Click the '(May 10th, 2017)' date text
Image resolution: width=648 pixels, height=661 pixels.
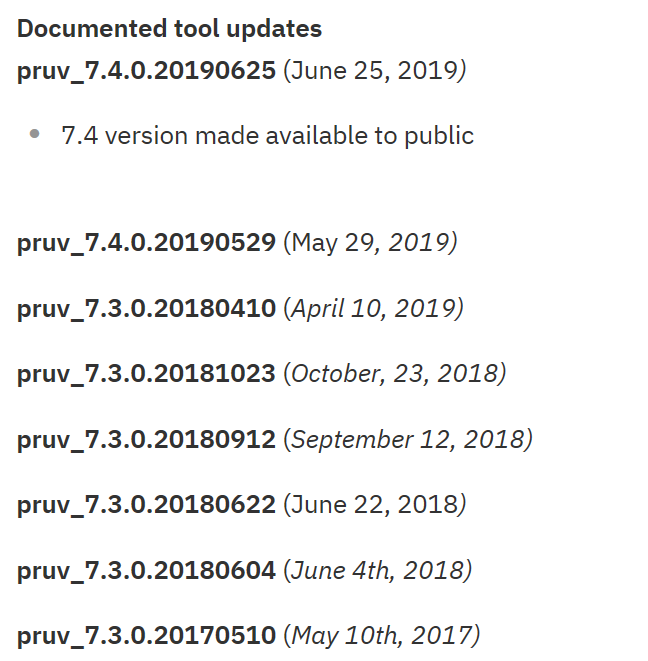click(x=382, y=635)
